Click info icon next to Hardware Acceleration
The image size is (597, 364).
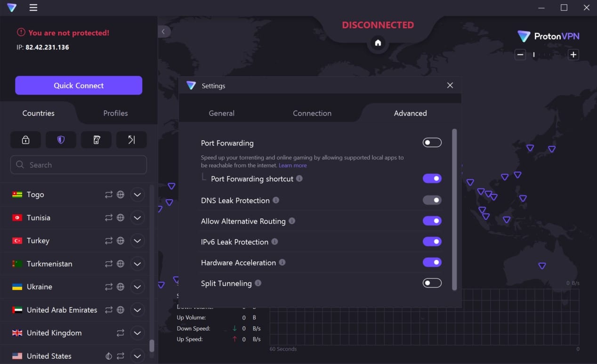pos(282,262)
